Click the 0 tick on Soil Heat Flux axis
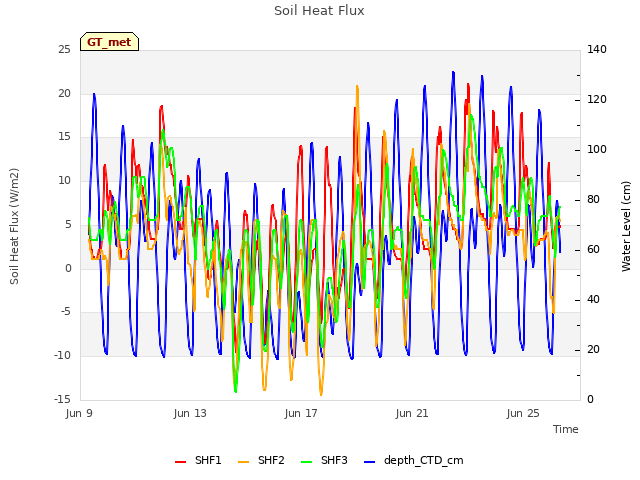640x480 pixels. point(68,268)
